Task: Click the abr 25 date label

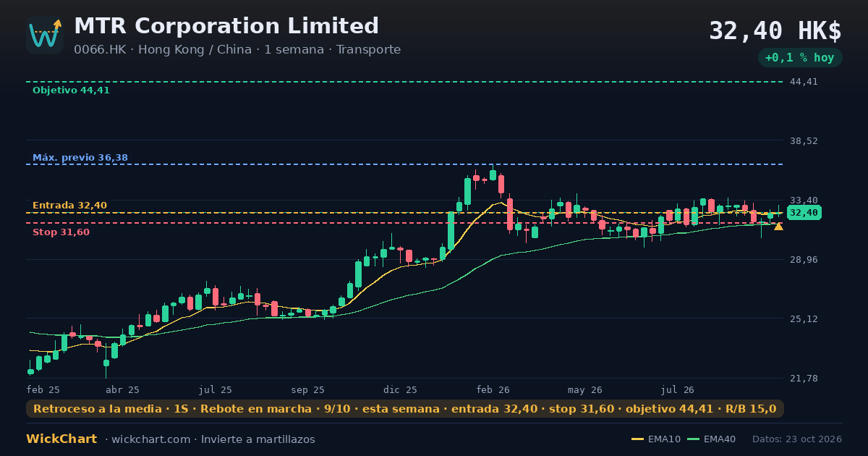Action: [x=123, y=389]
